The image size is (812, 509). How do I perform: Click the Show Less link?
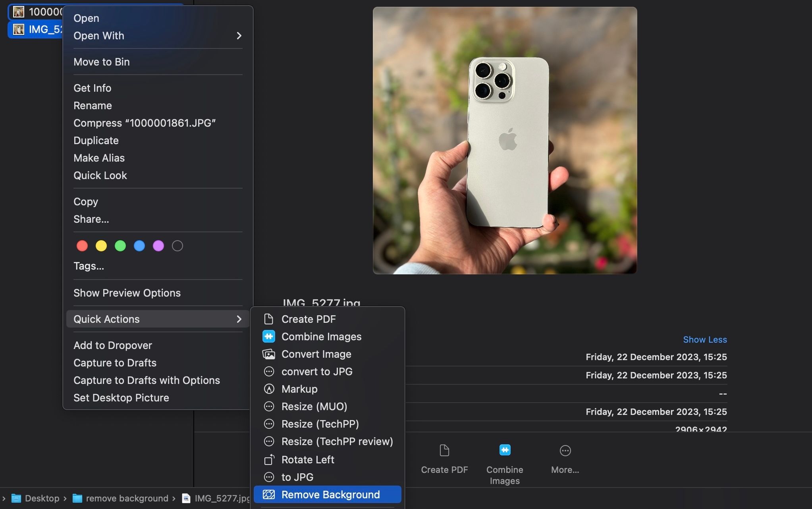(704, 339)
